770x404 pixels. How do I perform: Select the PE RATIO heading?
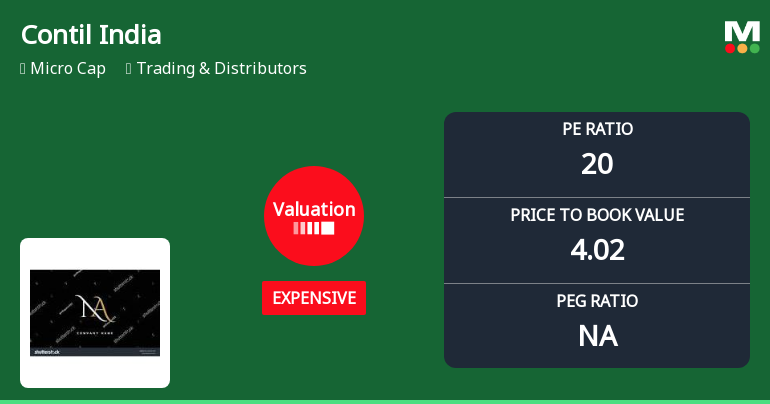[597, 129]
